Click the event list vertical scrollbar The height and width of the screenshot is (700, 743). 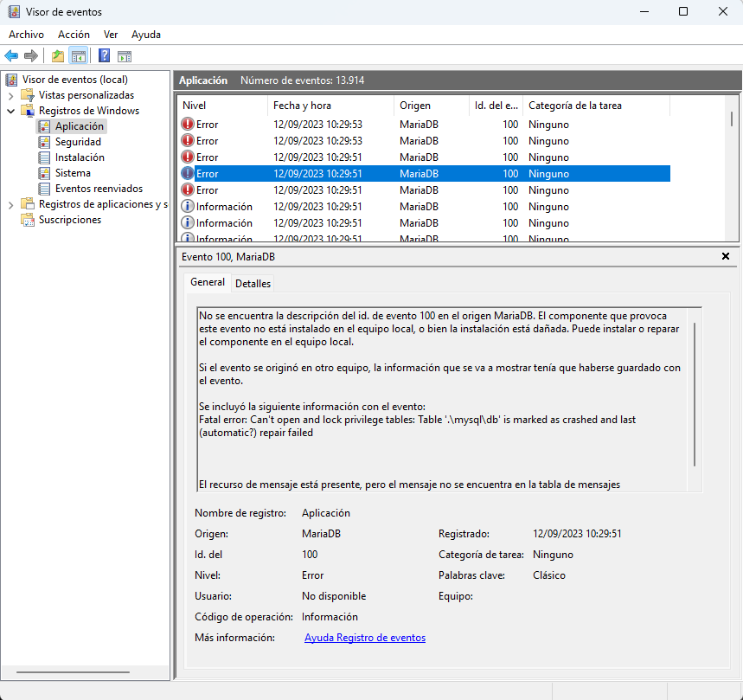pyautogui.click(x=733, y=173)
